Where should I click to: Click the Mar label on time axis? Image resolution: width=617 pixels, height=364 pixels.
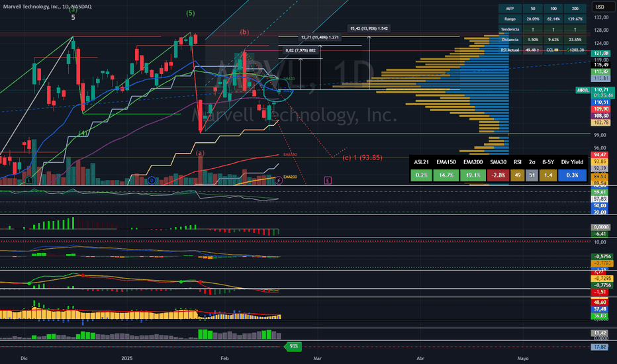tap(317, 358)
